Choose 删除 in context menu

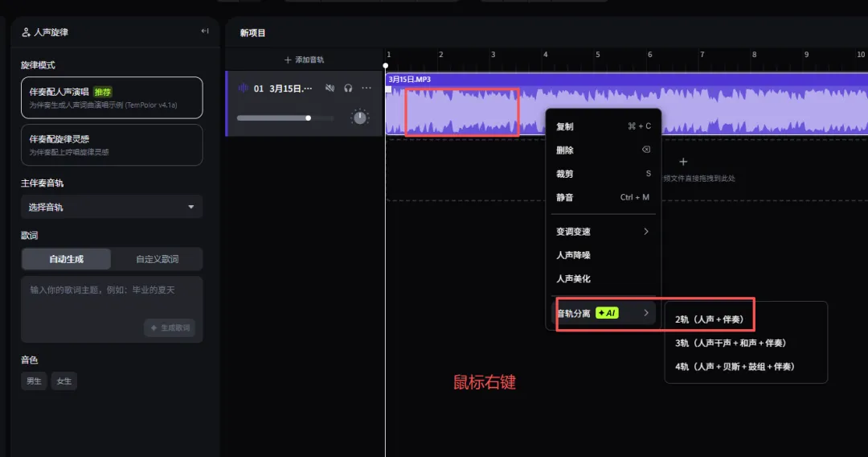click(603, 150)
